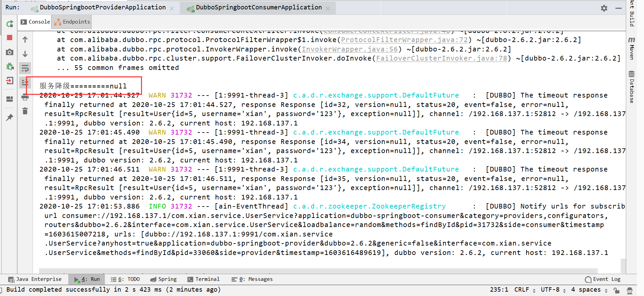This screenshot has height=296, width=644.
Task: Open the Restore Layout icon
Action: tap(10, 99)
